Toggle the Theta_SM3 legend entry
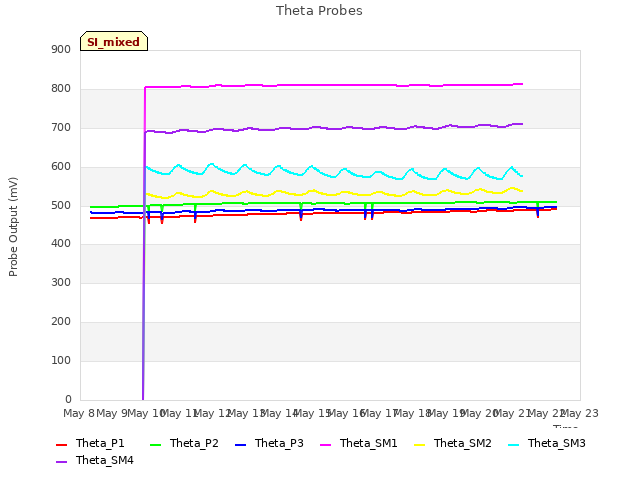 546,443
